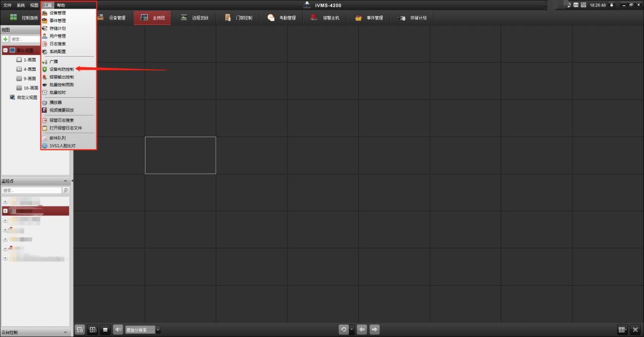Open 视频摘要回放 from the Tools menu
Screen dimensions: 644x337
pyautogui.click(x=61, y=110)
